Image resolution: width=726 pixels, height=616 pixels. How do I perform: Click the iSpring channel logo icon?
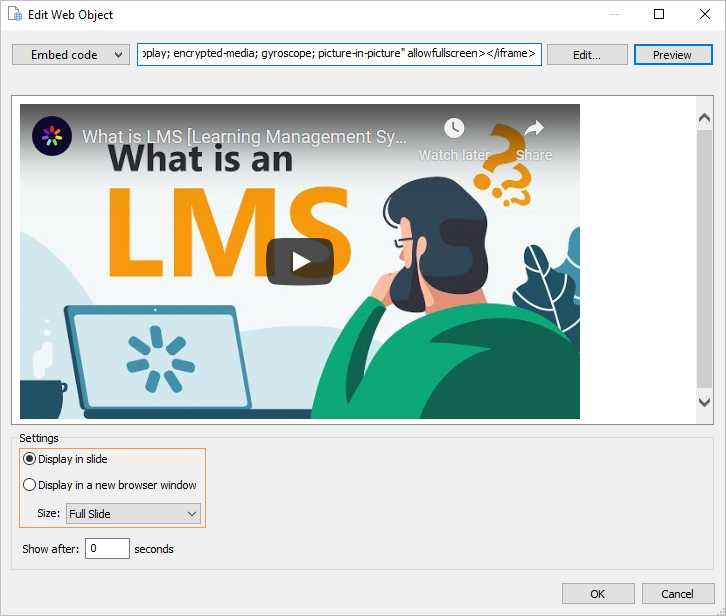[52, 136]
